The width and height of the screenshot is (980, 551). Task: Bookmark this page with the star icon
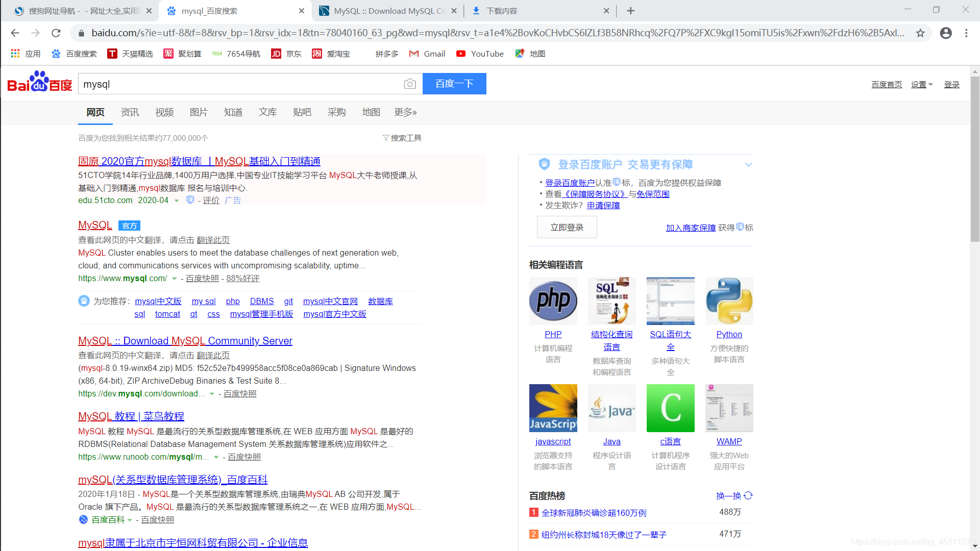coord(920,33)
